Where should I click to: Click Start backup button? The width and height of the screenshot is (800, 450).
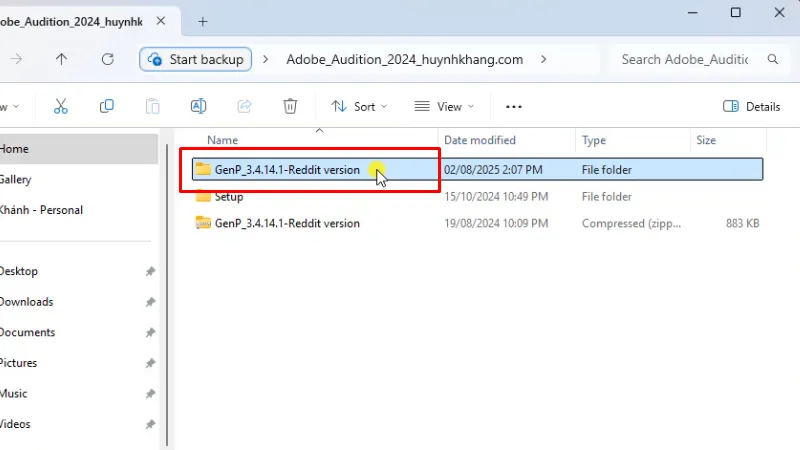(196, 59)
